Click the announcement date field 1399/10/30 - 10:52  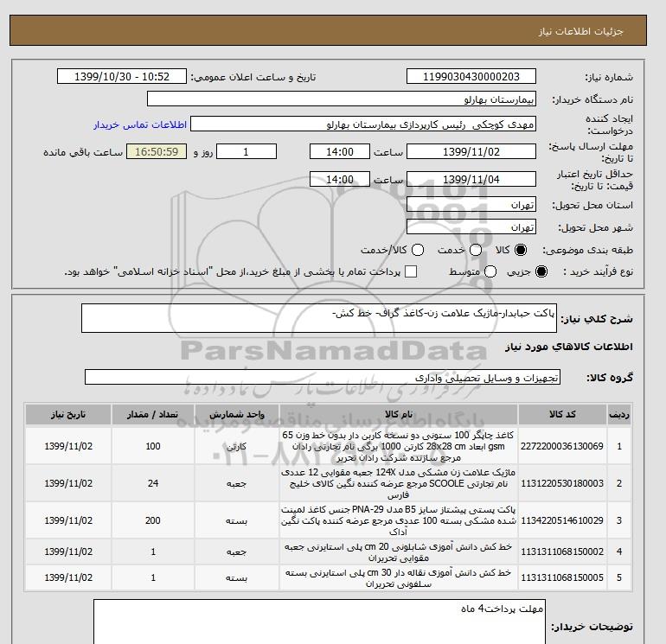pos(122,76)
